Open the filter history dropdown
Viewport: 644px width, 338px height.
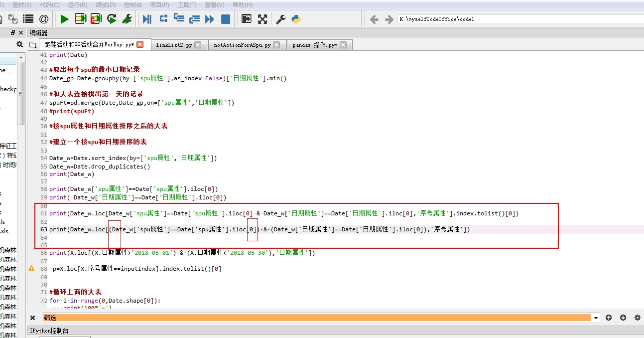point(596,318)
